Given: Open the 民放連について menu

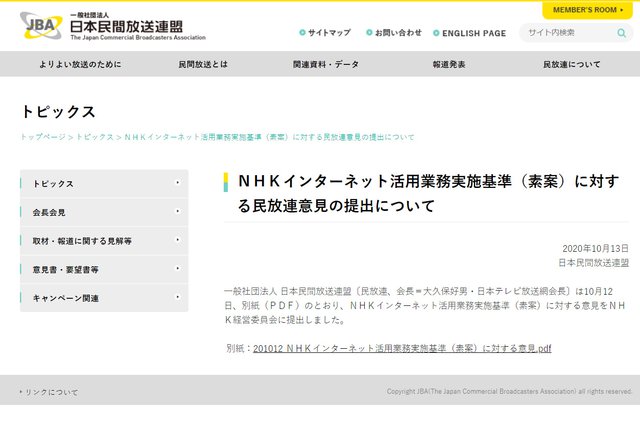Looking at the screenshot, I should point(572,64).
